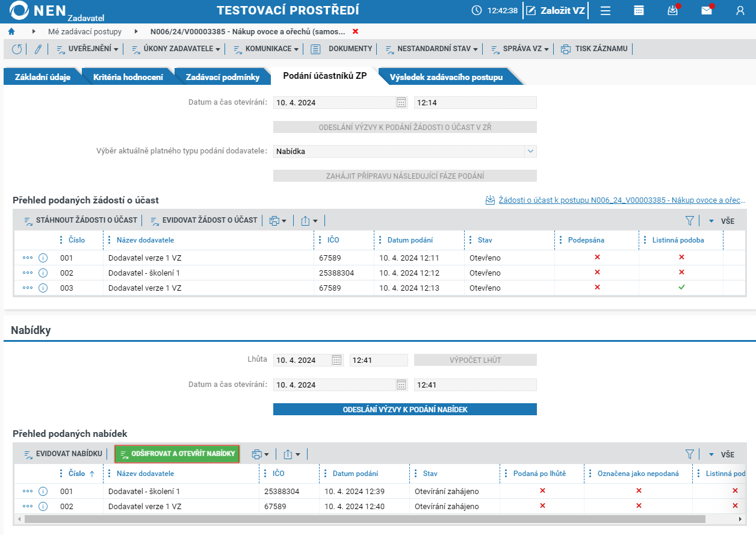Open row menu dots for nabídka 002

point(28,506)
